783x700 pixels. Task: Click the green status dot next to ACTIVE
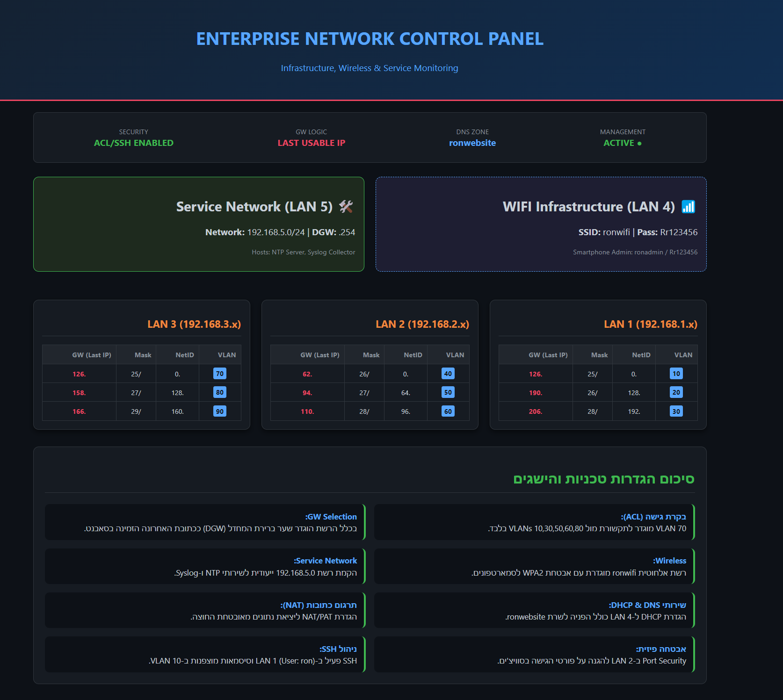click(640, 143)
